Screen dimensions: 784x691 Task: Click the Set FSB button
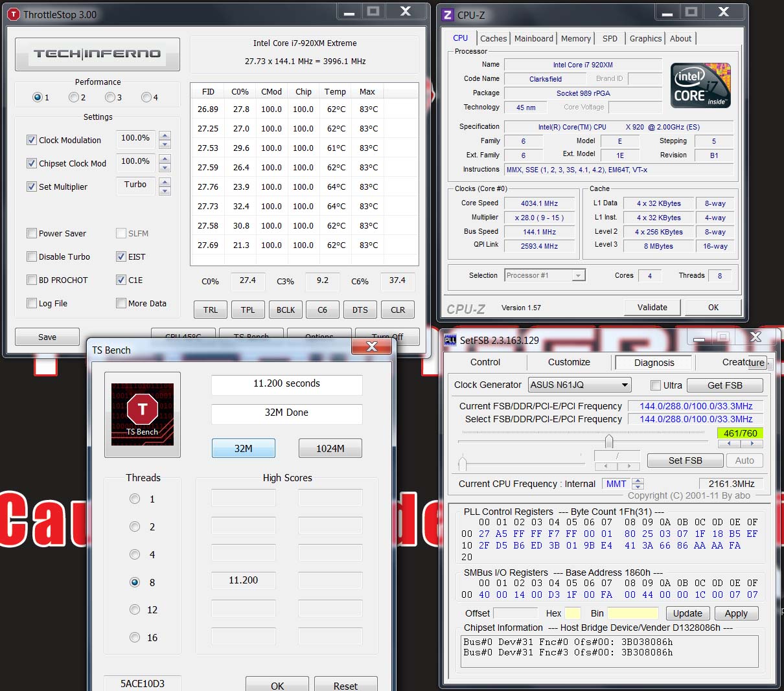click(x=686, y=460)
